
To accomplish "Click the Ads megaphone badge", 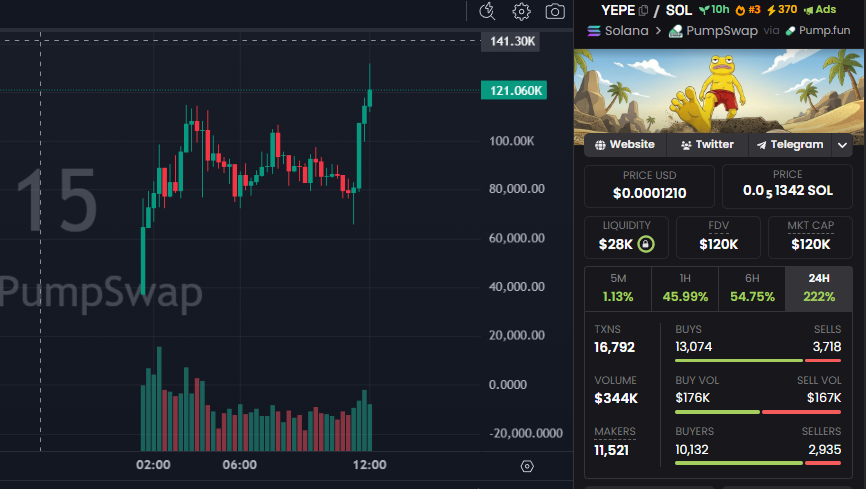I will [x=820, y=10].
